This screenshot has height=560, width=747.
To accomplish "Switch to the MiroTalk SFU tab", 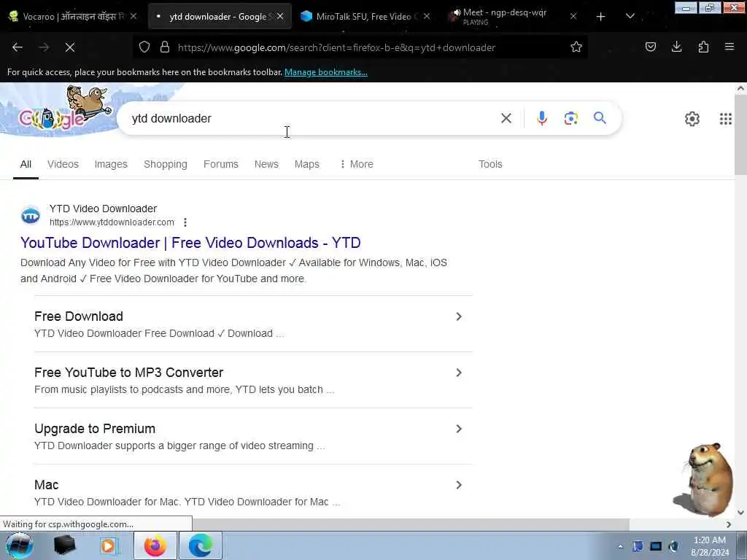I will click(x=365, y=17).
